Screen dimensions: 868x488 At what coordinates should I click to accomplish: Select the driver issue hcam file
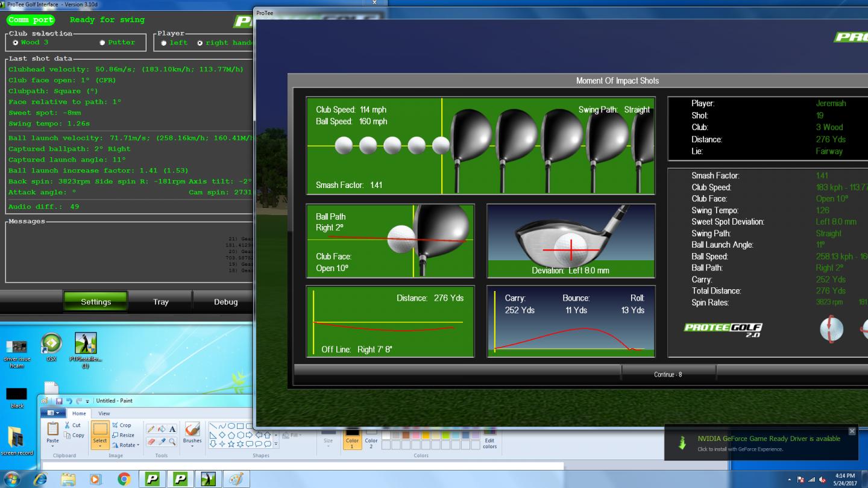pyautogui.click(x=16, y=352)
